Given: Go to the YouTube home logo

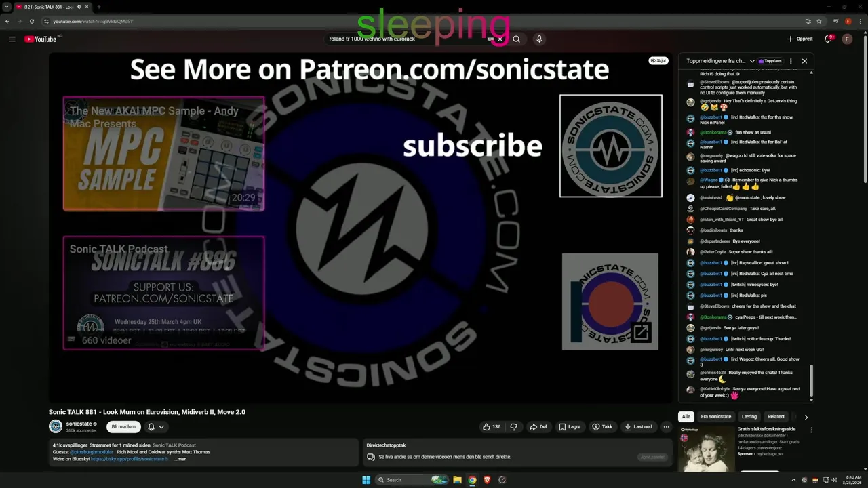Looking at the screenshot, I should coord(41,39).
